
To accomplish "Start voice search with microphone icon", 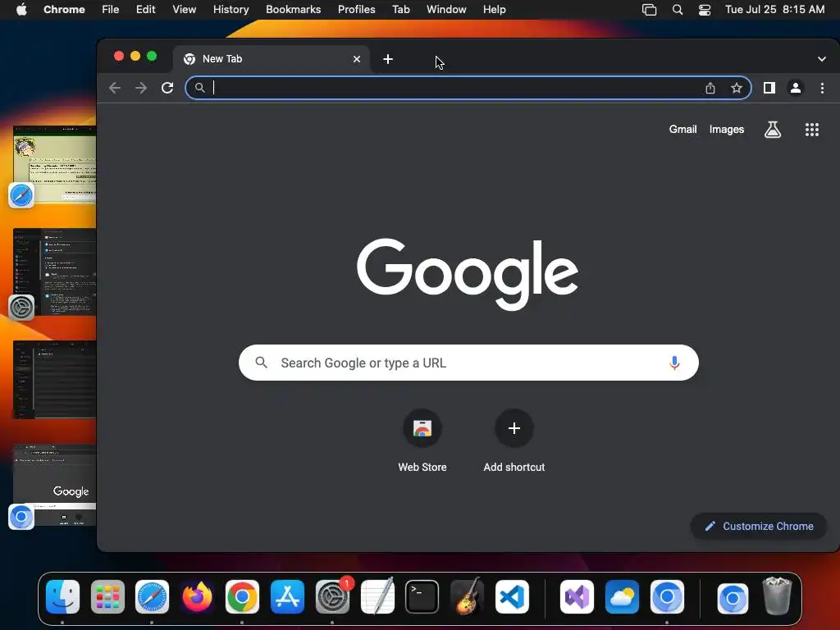I will (x=674, y=363).
